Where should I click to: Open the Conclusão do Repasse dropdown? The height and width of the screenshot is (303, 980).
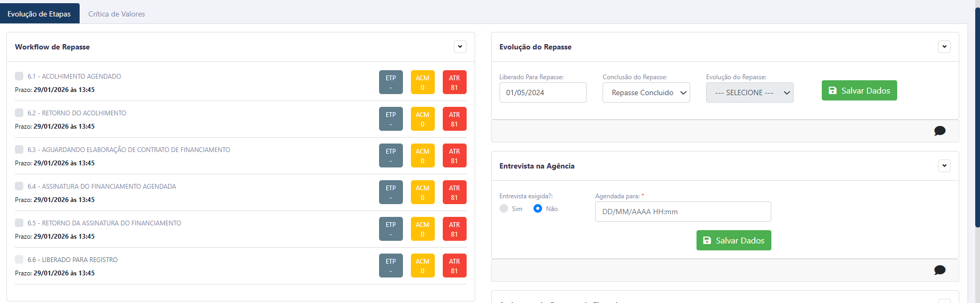[646, 92]
